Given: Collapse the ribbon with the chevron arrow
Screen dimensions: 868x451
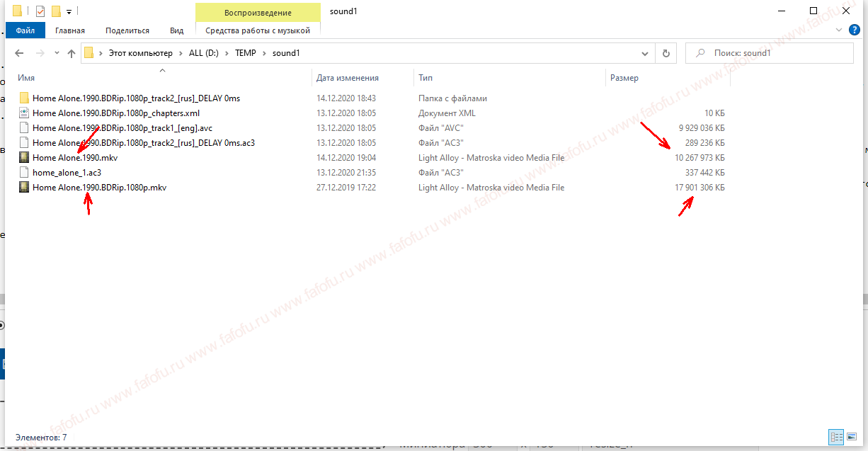Looking at the screenshot, I should click(839, 30).
